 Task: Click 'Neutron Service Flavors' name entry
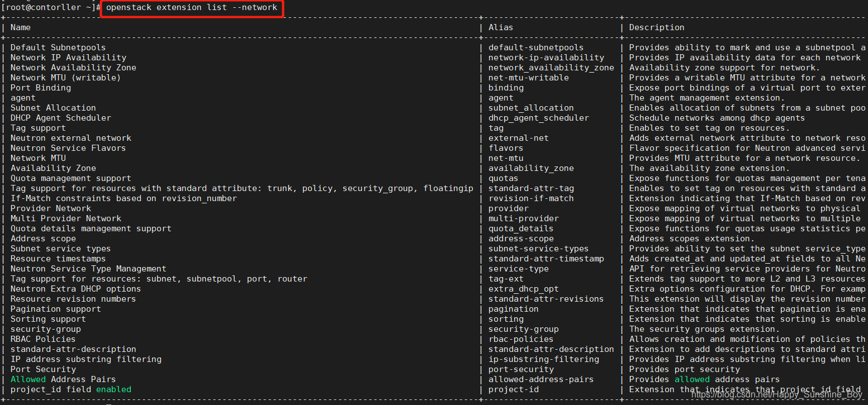coord(68,148)
